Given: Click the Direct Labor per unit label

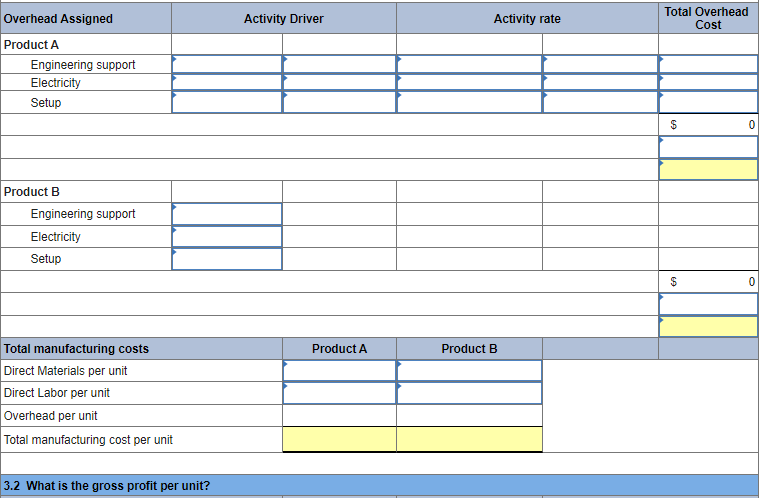Looking at the screenshot, I should coord(57,393).
